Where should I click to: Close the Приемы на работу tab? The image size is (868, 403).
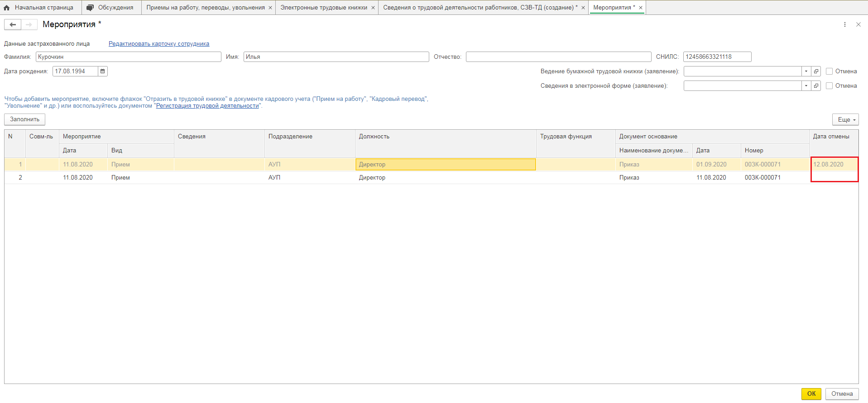pyautogui.click(x=270, y=8)
